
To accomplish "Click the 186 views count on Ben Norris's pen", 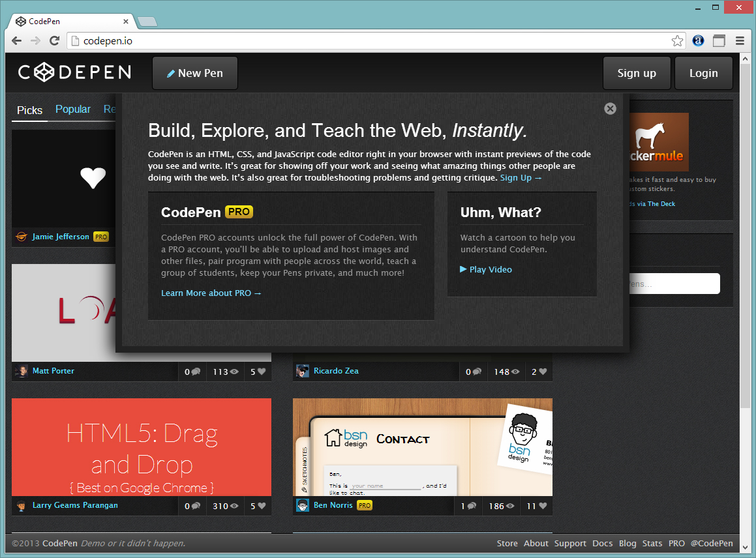I will coord(502,506).
